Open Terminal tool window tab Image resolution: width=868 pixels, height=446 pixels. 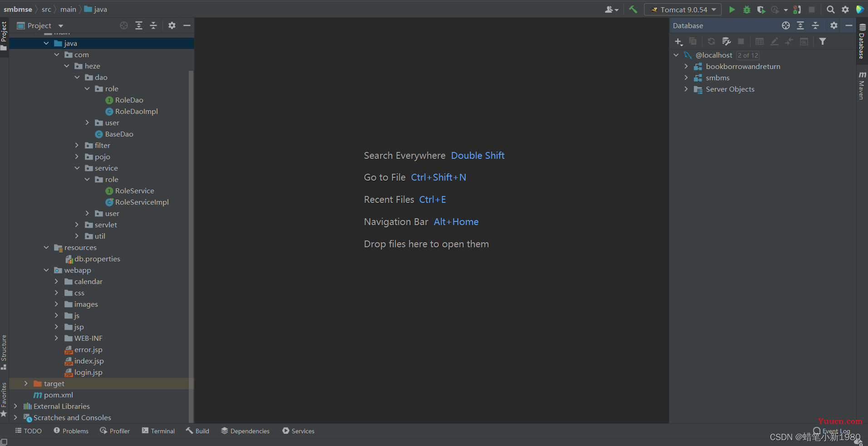pyautogui.click(x=158, y=431)
